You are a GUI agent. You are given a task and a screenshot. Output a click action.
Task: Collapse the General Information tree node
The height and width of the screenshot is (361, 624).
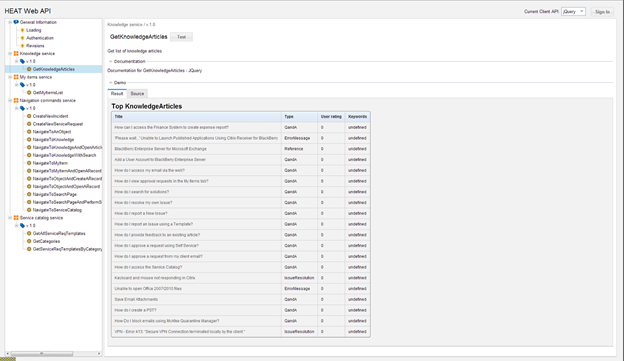tap(10, 22)
